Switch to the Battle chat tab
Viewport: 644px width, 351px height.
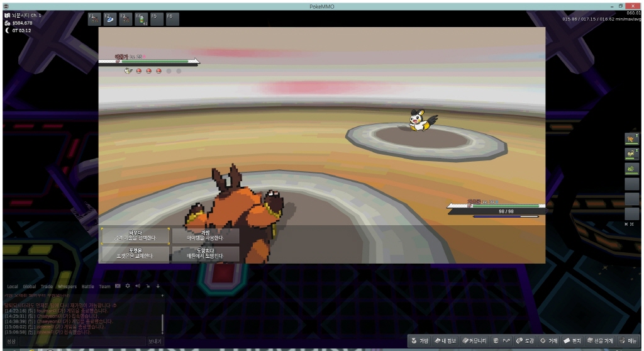[x=87, y=286]
